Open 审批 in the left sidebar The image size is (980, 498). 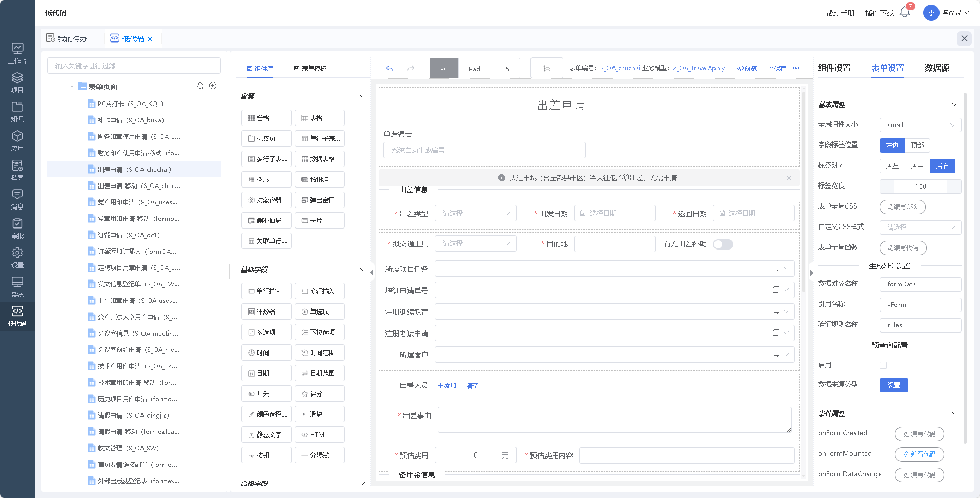17,229
